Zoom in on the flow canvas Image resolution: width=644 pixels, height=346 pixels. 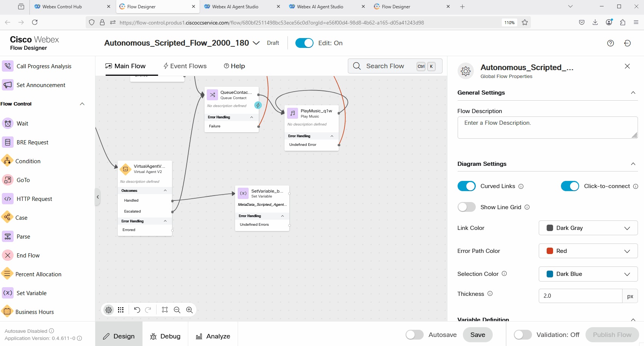(189, 310)
